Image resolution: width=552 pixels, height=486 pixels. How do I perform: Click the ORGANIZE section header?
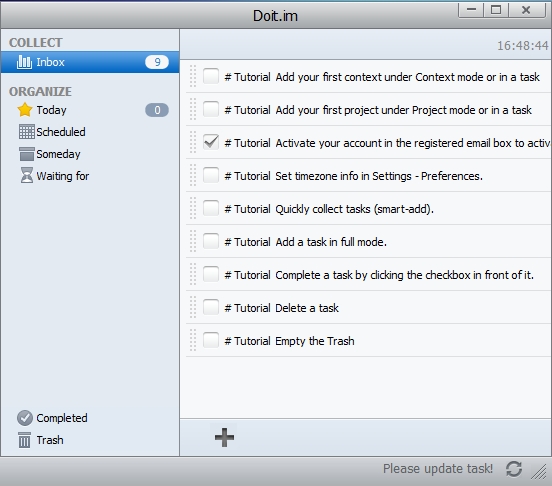coord(40,91)
